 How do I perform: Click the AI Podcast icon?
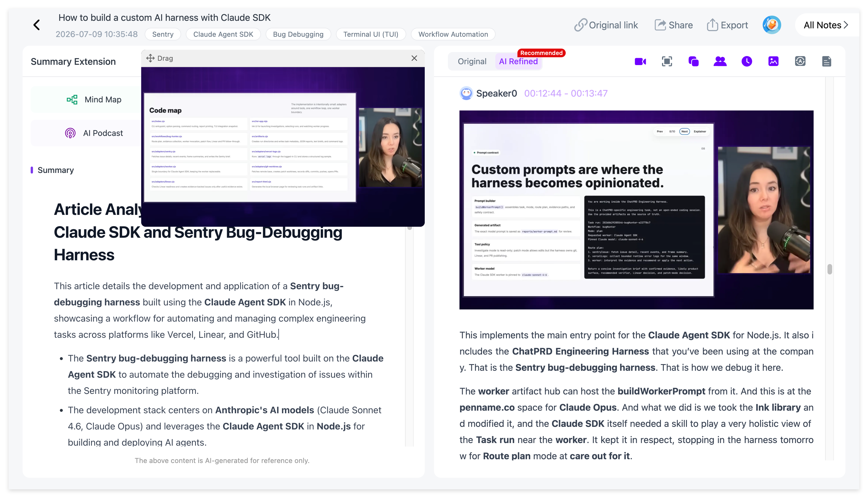[x=70, y=133]
